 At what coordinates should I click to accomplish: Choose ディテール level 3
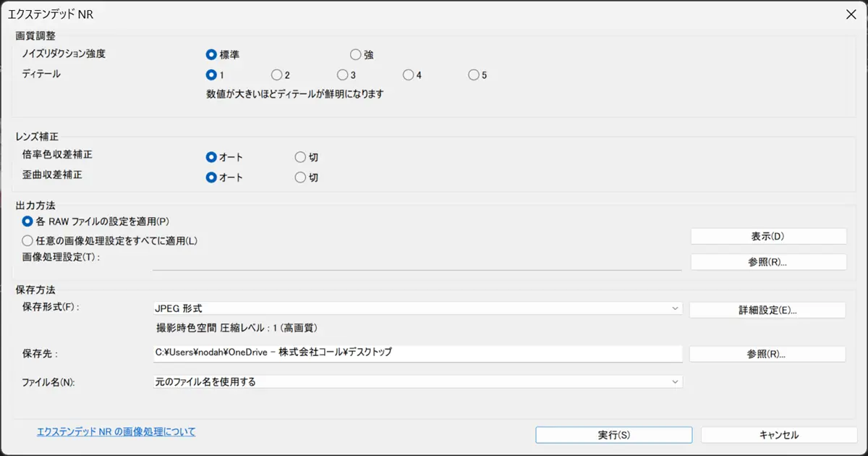tap(342, 75)
